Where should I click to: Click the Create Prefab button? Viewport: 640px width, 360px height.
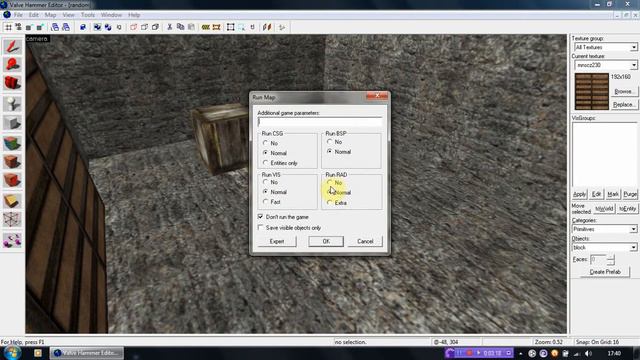click(x=605, y=272)
